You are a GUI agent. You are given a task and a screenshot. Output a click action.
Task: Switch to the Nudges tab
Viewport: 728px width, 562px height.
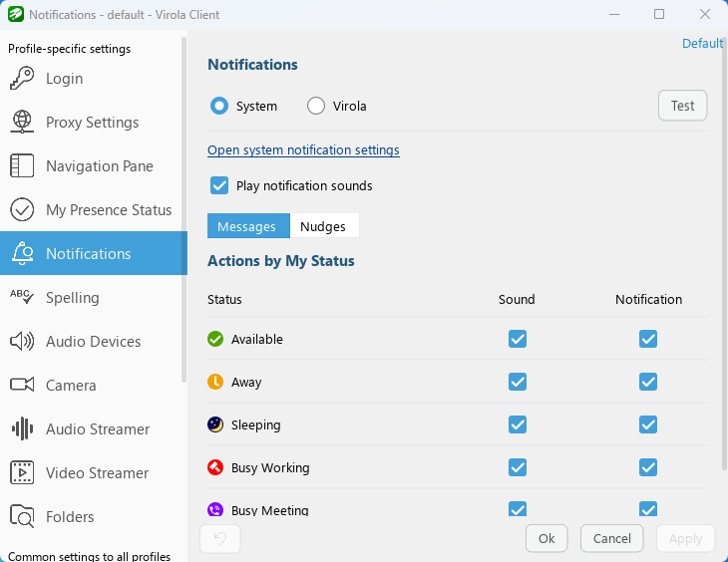pyautogui.click(x=324, y=226)
